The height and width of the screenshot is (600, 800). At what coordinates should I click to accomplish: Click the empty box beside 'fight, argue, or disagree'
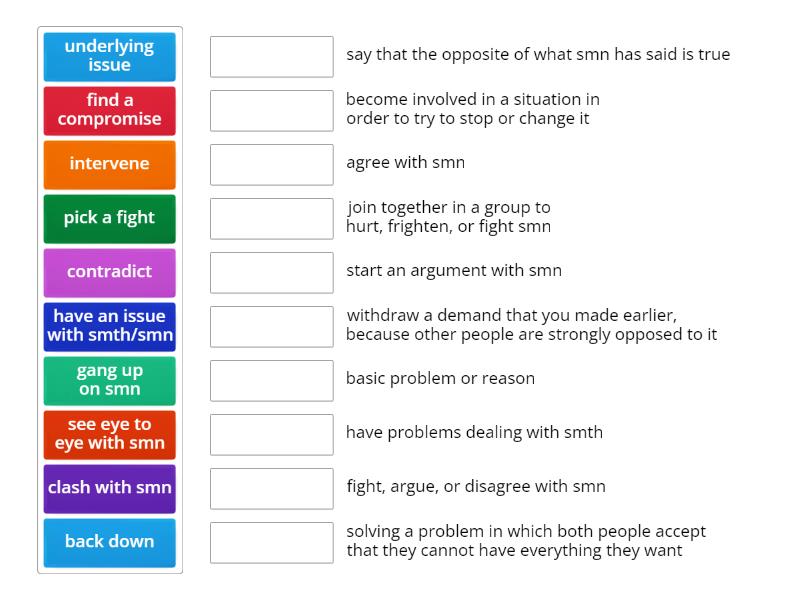click(x=271, y=488)
